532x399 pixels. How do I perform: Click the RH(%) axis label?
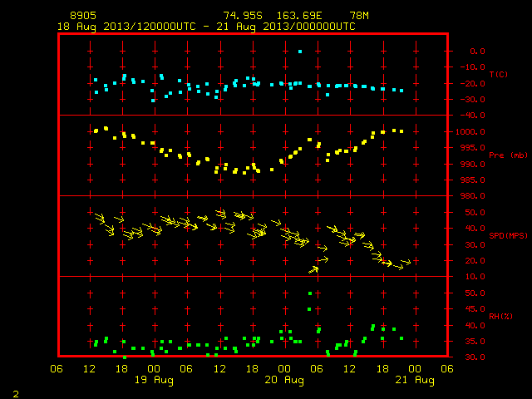point(500,316)
